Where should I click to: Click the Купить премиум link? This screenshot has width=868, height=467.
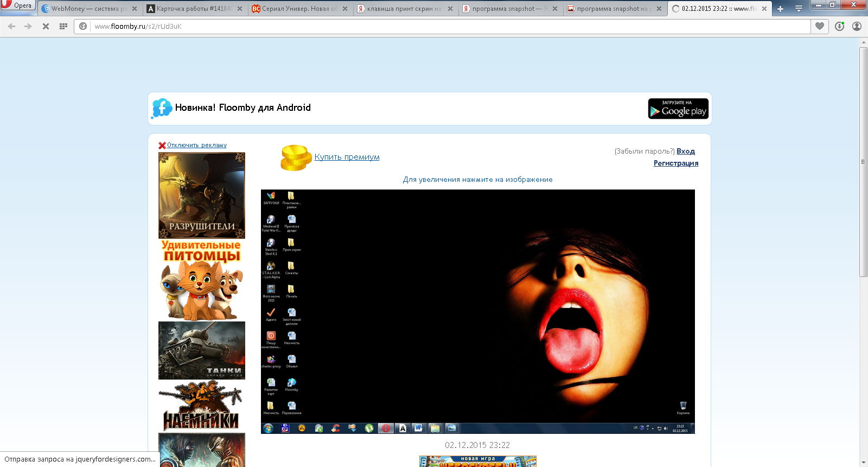pos(347,157)
